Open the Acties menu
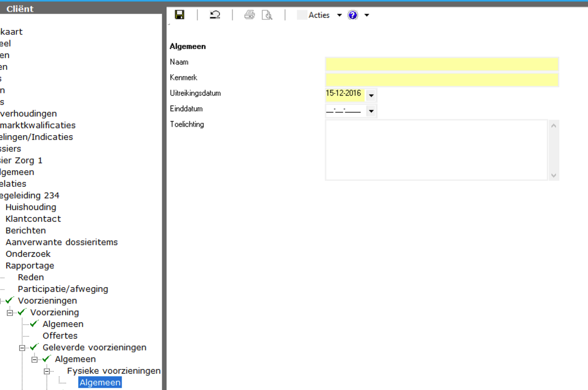The width and height of the screenshot is (588, 390). 319,15
